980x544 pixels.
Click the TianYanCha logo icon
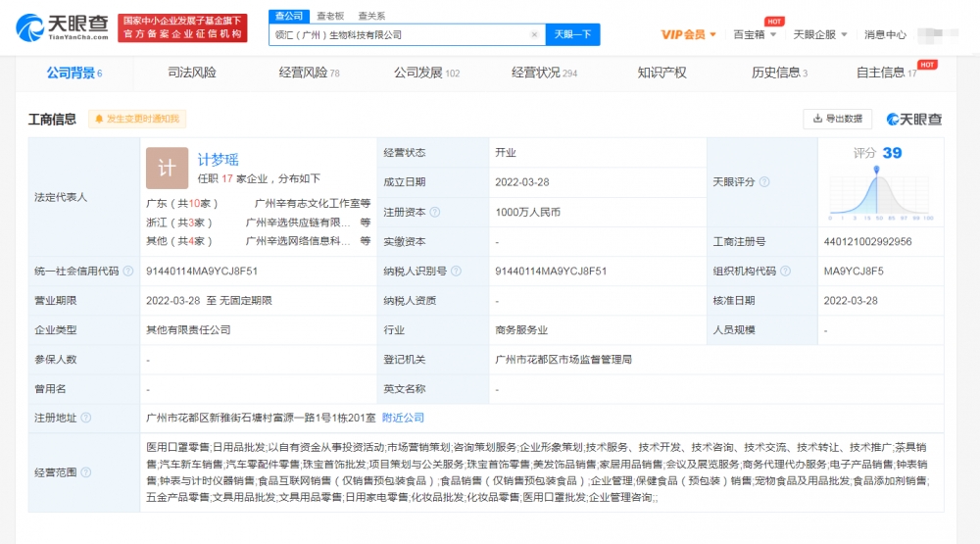click(x=29, y=27)
